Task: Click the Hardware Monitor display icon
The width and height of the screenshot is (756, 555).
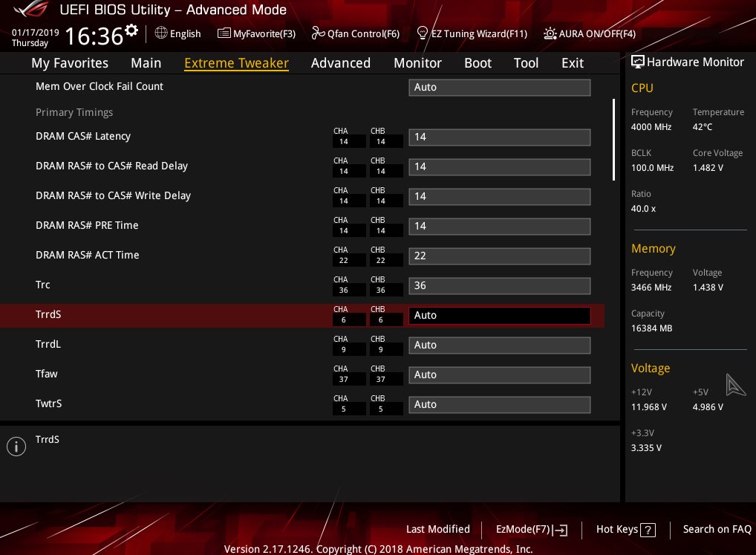Action: [637, 62]
